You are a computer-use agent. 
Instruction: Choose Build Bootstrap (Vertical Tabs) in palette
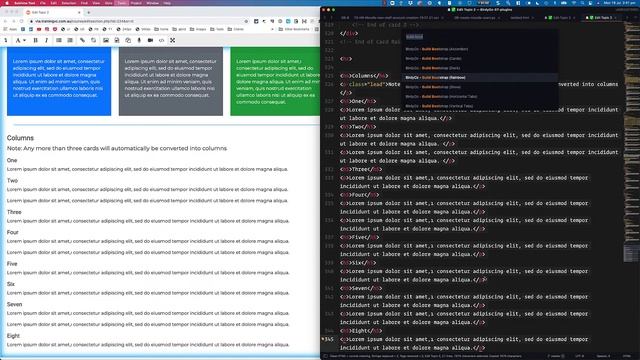(x=480, y=106)
